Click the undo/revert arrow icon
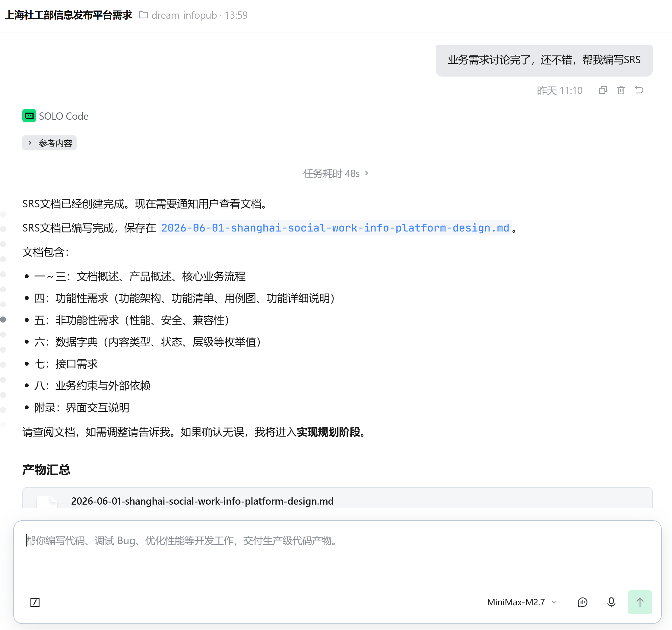This screenshot has width=672, height=630. pos(639,90)
